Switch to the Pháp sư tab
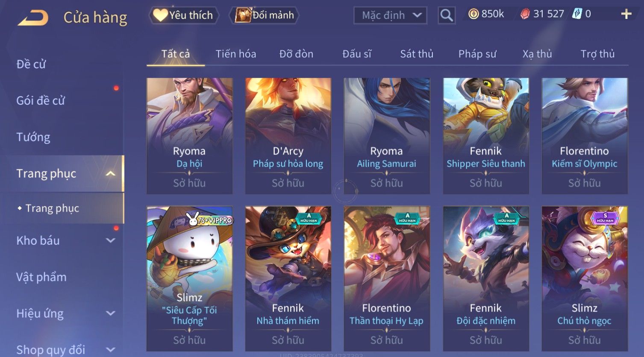 click(x=477, y=54)
